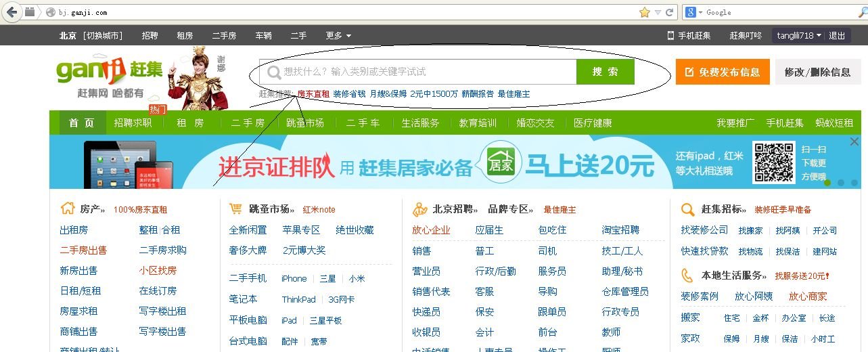868x352 pixels.
Task: Click 我要推广 in the navigation bar
Action: point(735,123)
